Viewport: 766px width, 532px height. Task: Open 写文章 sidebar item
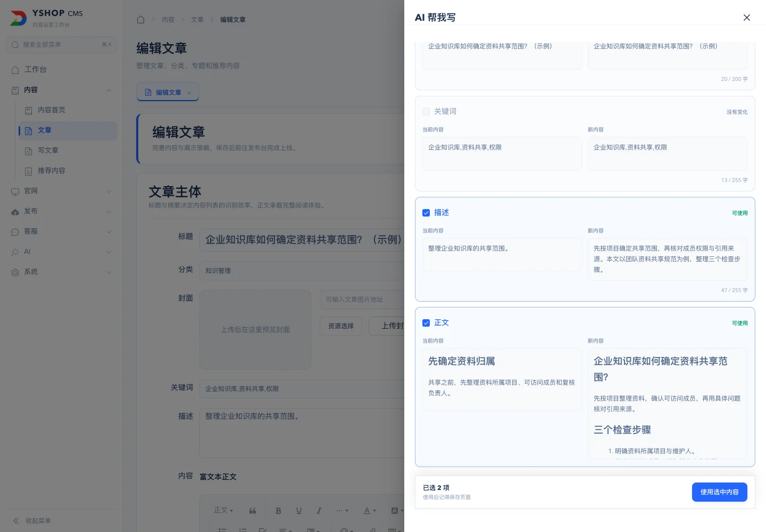point(68,151)
